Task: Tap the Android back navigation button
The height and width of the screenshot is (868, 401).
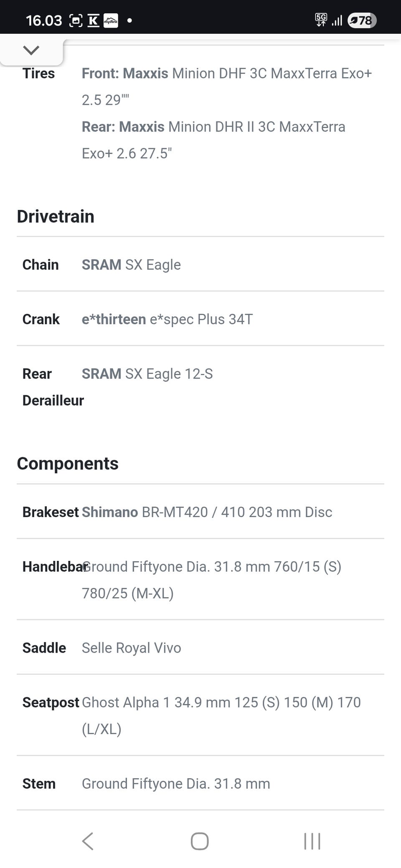Action: tap(88, 841)
